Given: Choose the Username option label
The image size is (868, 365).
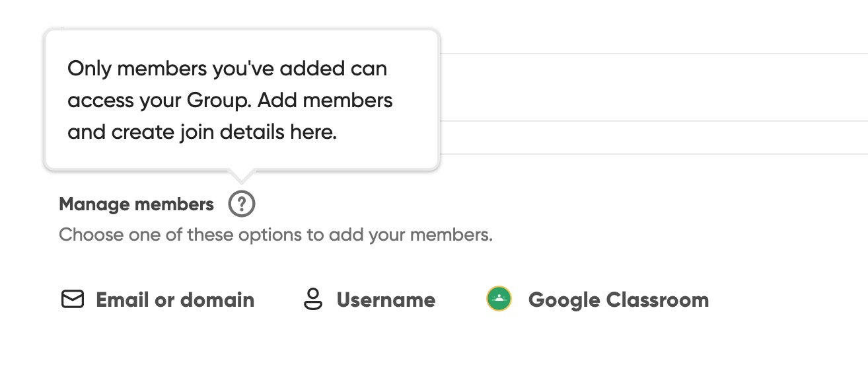Looking at the screenshot, I should click(x=386, y=300).
